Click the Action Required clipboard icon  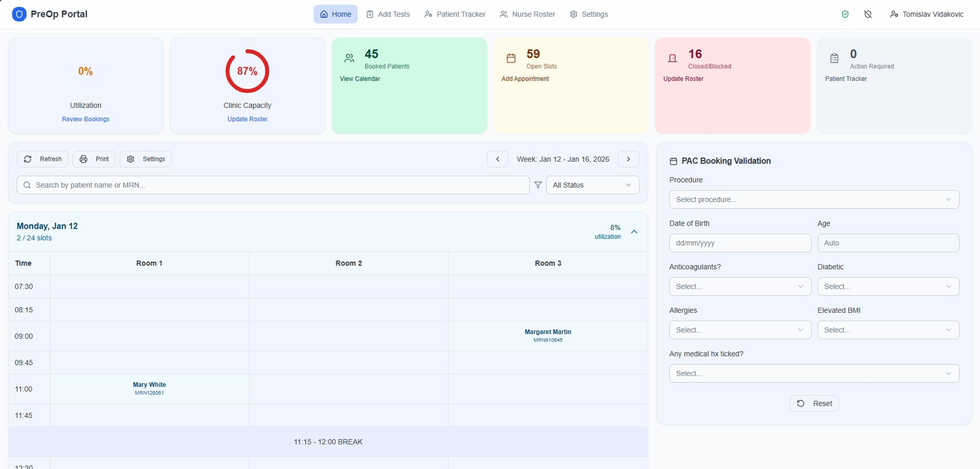pos(834,58)
